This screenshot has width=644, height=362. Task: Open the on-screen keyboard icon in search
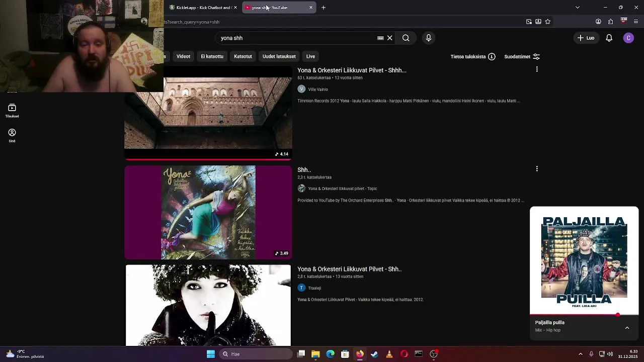tap(380, 38)
